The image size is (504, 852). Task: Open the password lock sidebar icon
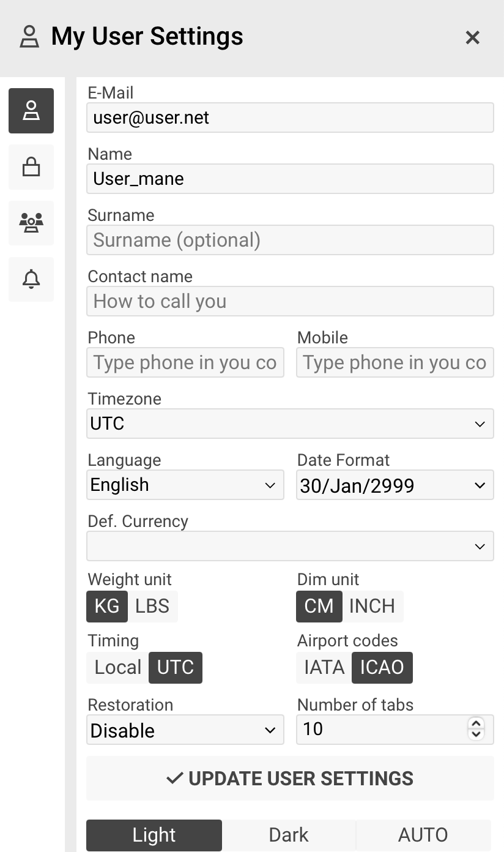pyautogui.click(x=31, y=167)
